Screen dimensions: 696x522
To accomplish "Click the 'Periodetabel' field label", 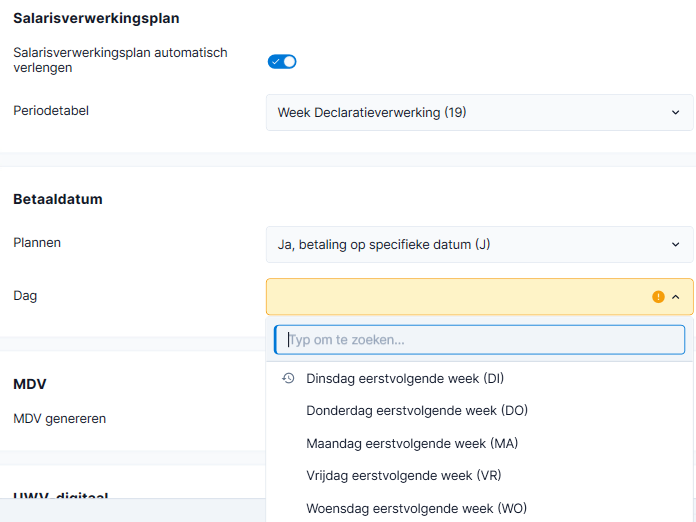I will [51, 111].
